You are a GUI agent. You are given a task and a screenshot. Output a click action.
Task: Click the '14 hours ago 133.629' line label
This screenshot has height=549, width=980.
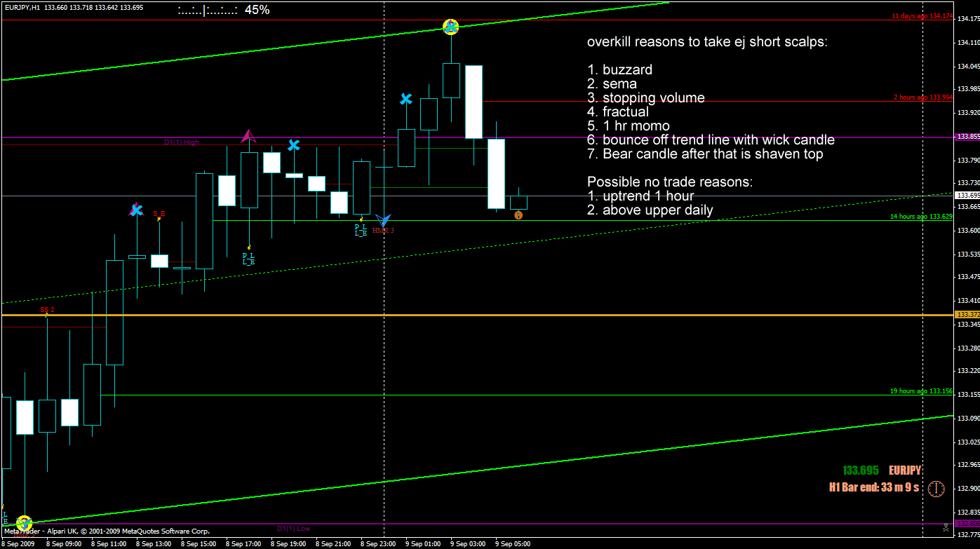click(x=921, y=217)
